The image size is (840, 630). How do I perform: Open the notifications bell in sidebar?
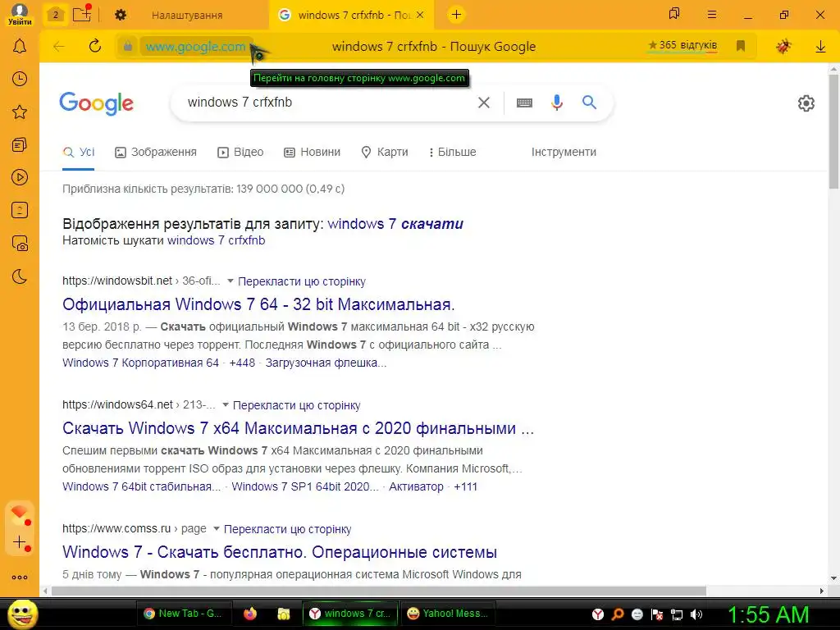pyautogui.click(x=20, y=47)
